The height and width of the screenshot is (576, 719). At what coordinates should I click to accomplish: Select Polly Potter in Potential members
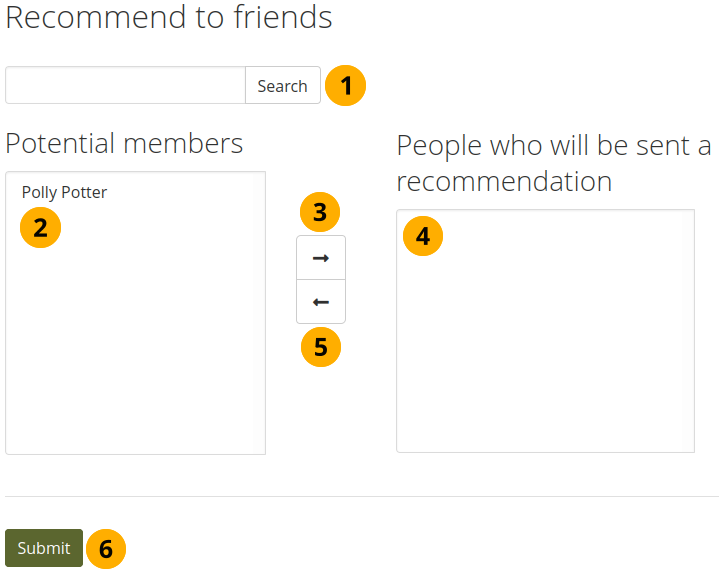click(64, 192)
